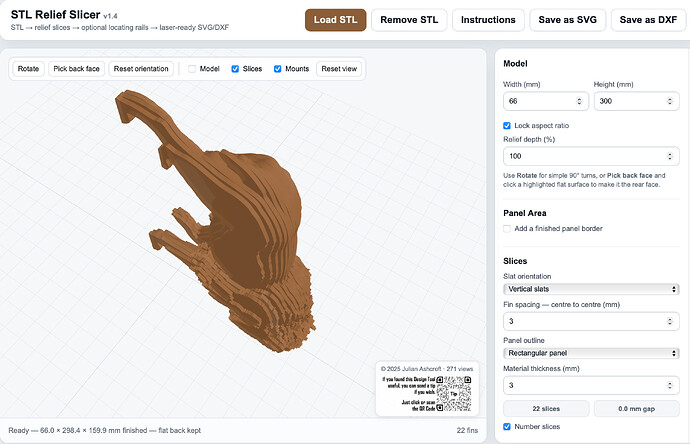Open the Panel outline dropdown
The width and height of the screenshot is (690, 444).
click(x=591, y=353)
